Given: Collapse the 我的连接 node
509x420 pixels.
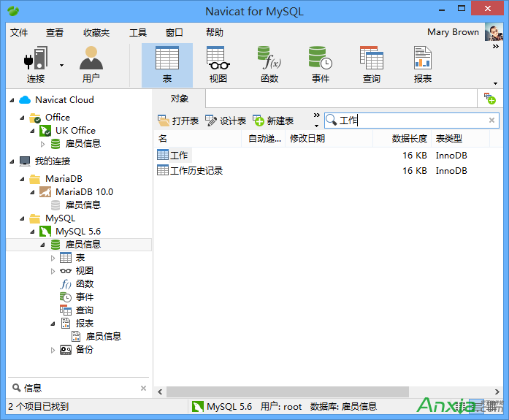Looking at the screenshot, I should (12, 161).
